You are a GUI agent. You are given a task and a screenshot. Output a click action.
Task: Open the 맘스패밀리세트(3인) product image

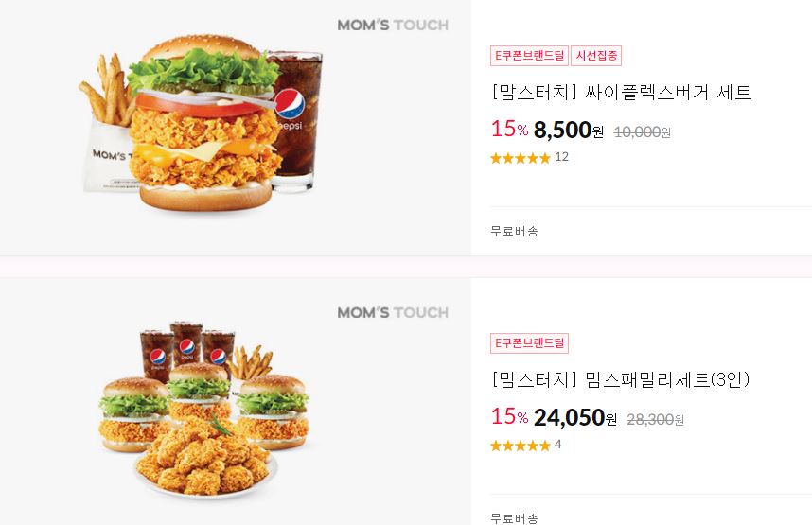coord(235,401)
